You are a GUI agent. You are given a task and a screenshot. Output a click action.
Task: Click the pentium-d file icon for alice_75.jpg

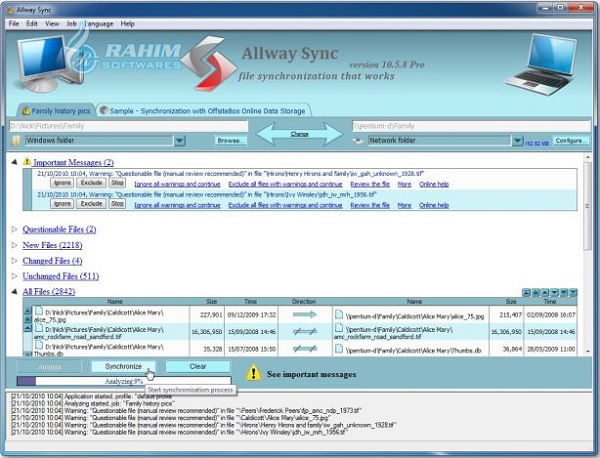339,315
